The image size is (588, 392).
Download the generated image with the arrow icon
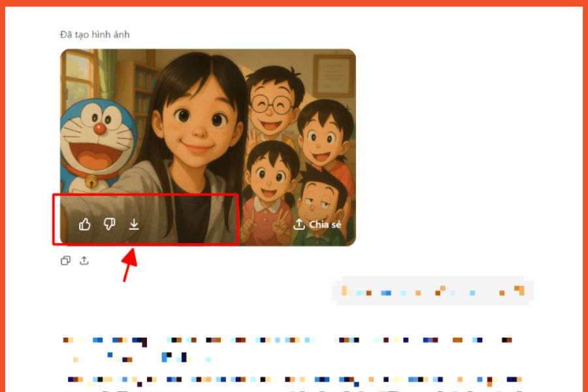[134, 224]
